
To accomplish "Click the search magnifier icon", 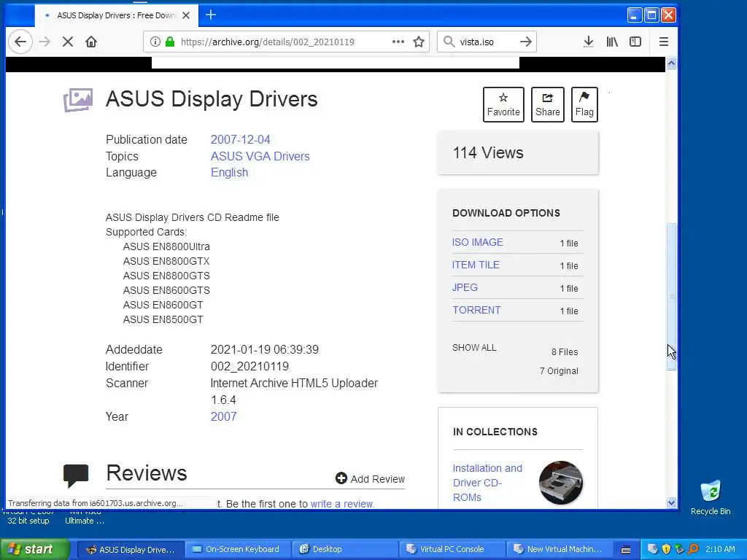I will tap(449, 42).
